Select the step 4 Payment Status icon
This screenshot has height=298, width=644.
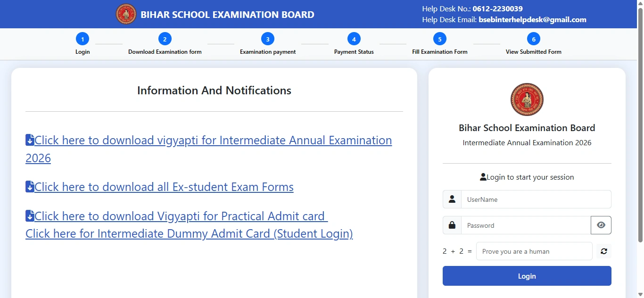354,39
